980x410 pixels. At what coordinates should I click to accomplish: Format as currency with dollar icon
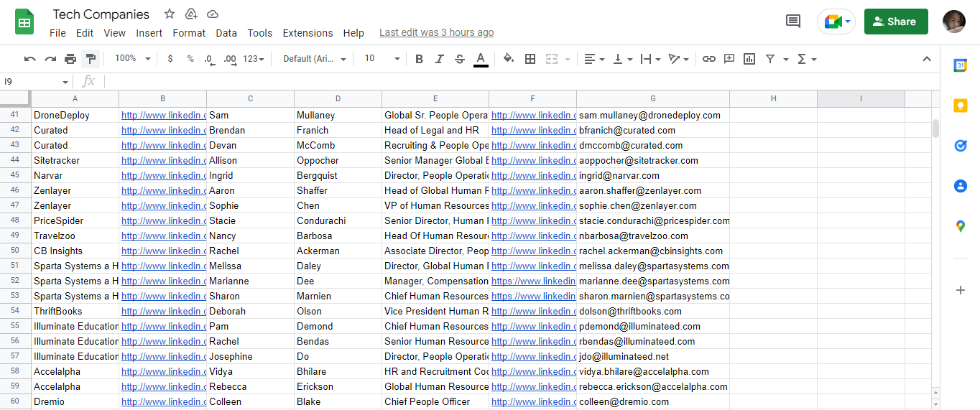tap(170, 59)
